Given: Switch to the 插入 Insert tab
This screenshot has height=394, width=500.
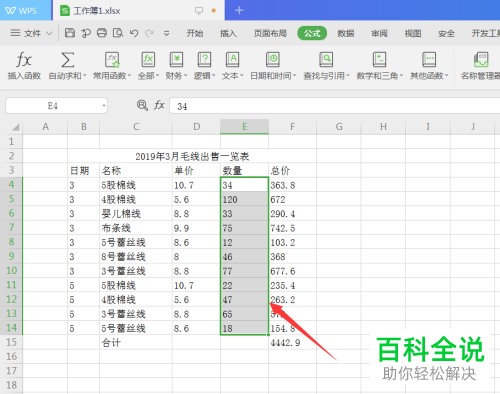Looking at the screenshot, I should (x=228, y=33).
